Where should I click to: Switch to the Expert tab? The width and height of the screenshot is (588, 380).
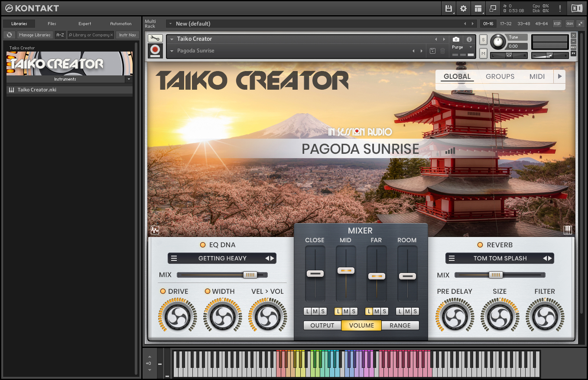coord(85,24)
